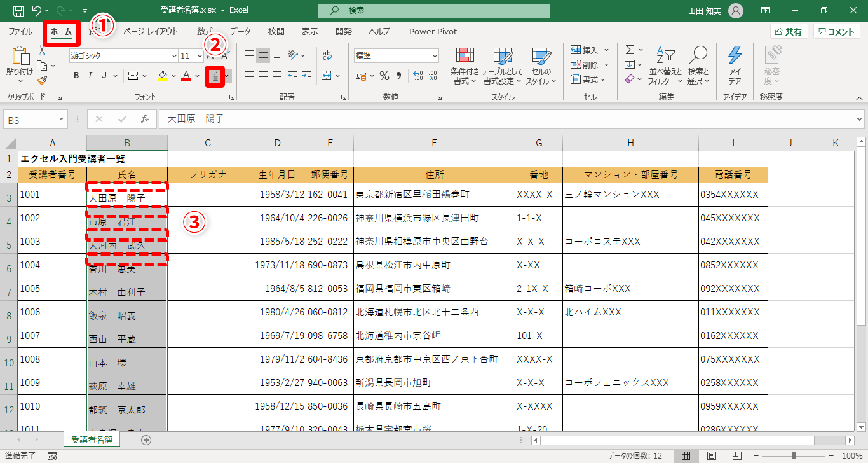Apply comma style number format
868x463 pixels.
pos(398,76)
